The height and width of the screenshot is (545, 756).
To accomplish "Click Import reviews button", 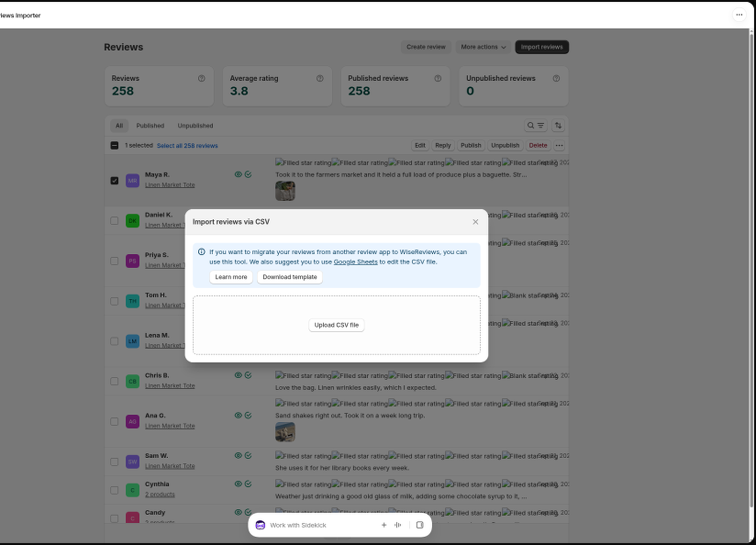I will click(x=542, y=47).
